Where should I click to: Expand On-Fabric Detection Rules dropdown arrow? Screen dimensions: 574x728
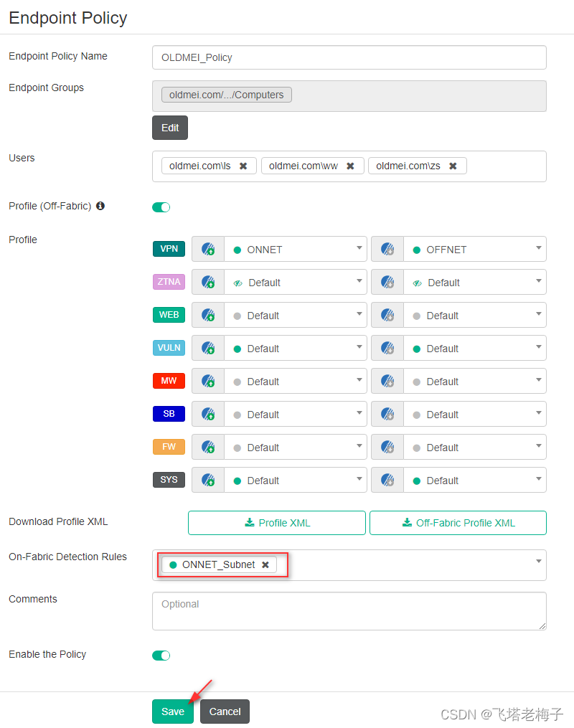(539, 562)
